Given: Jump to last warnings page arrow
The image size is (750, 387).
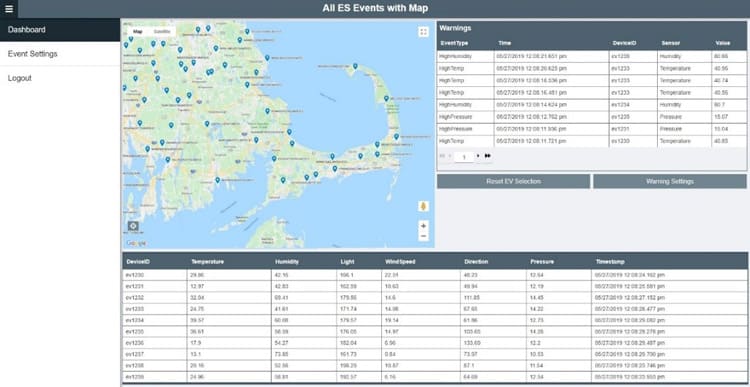Looking at the screenshot, I should (x=487, y=156).
